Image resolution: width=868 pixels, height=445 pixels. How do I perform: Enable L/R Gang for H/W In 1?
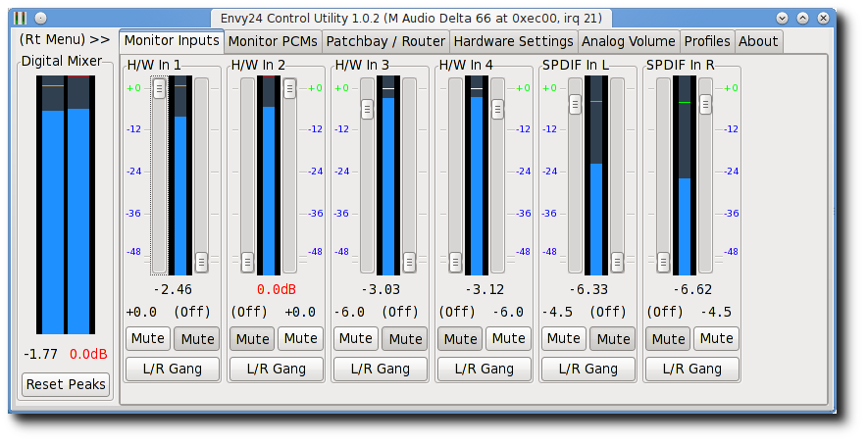173,370
